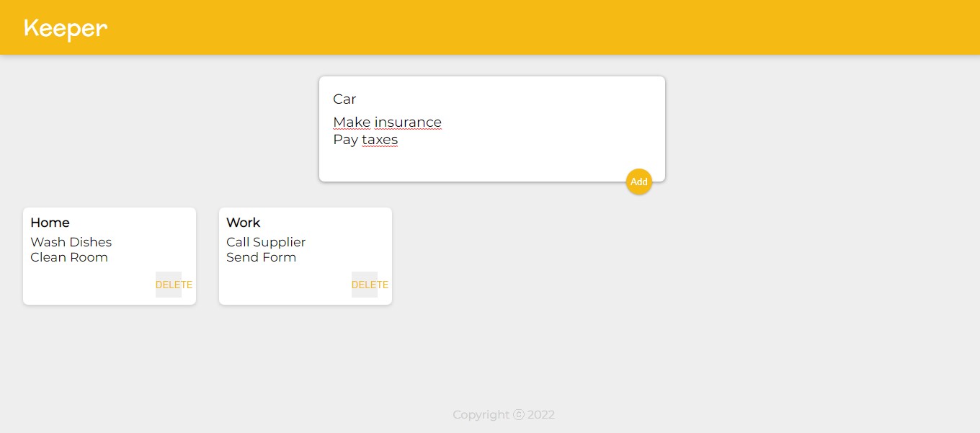The width and height of the screenshot is (980, 433).
Task: Click the note title field containing Car
Action: click(491, 99)
